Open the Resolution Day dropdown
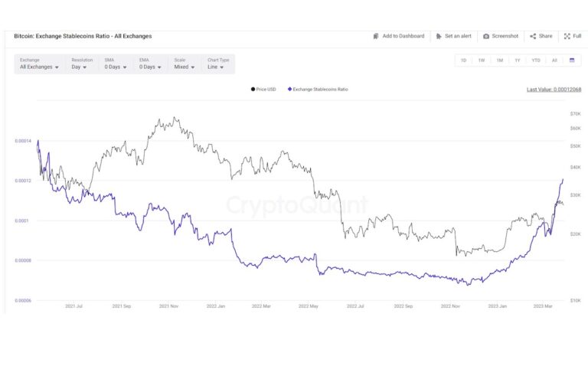This screenshot has height=392, width=588. pyautogui.click(x=81, y=64)
